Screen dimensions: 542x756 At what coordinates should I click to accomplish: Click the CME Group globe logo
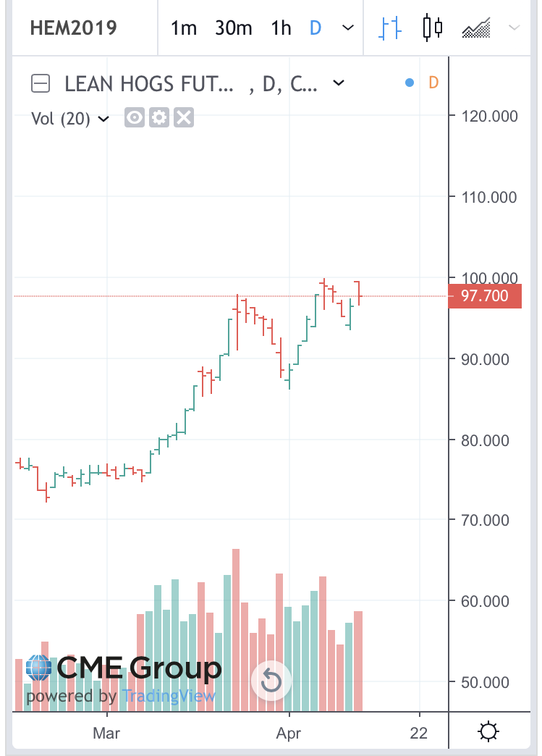click(38, 668)
